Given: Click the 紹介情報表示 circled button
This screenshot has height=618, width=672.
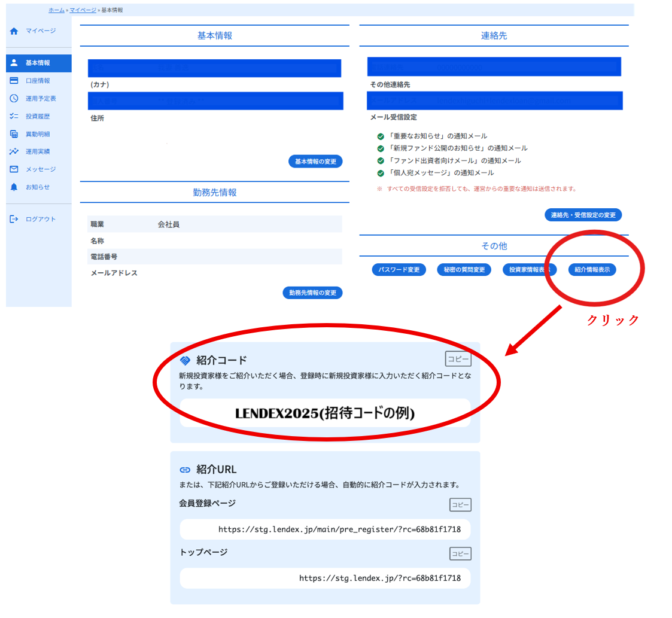Looking at the screenshot, I should [591, 269].
